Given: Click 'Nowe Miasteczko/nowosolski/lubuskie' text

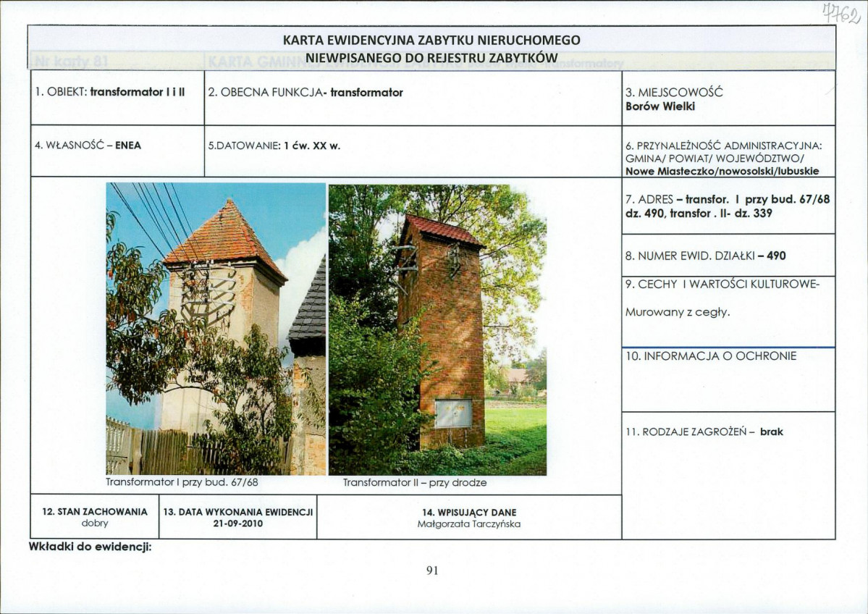Looking at the screenshot, I should [722, 172].
